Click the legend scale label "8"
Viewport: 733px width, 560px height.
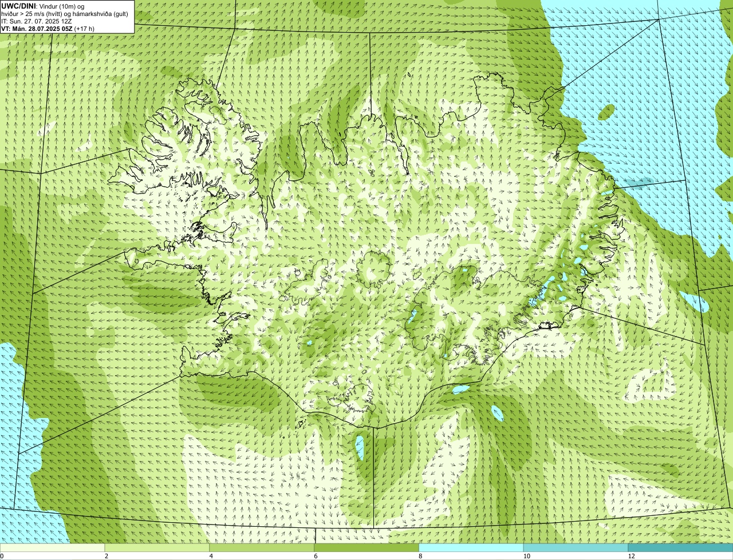tap(420, 556)
